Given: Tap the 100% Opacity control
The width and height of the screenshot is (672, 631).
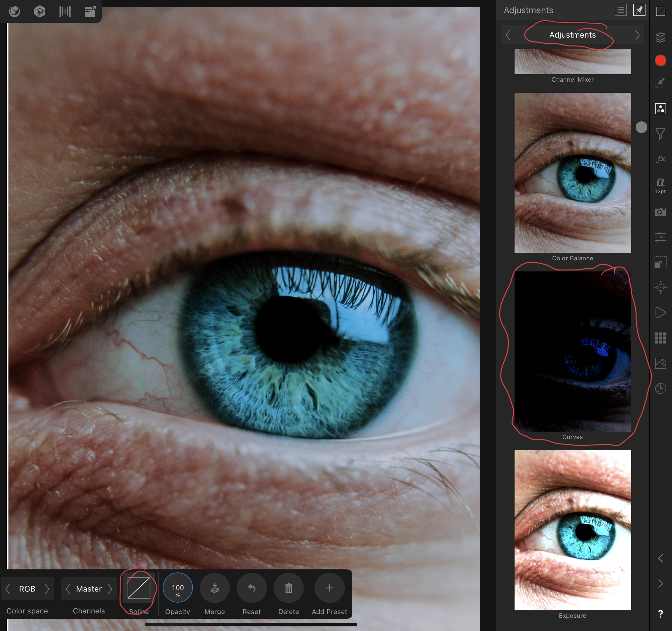Looking at the screenshot, I should click(178, 588).
